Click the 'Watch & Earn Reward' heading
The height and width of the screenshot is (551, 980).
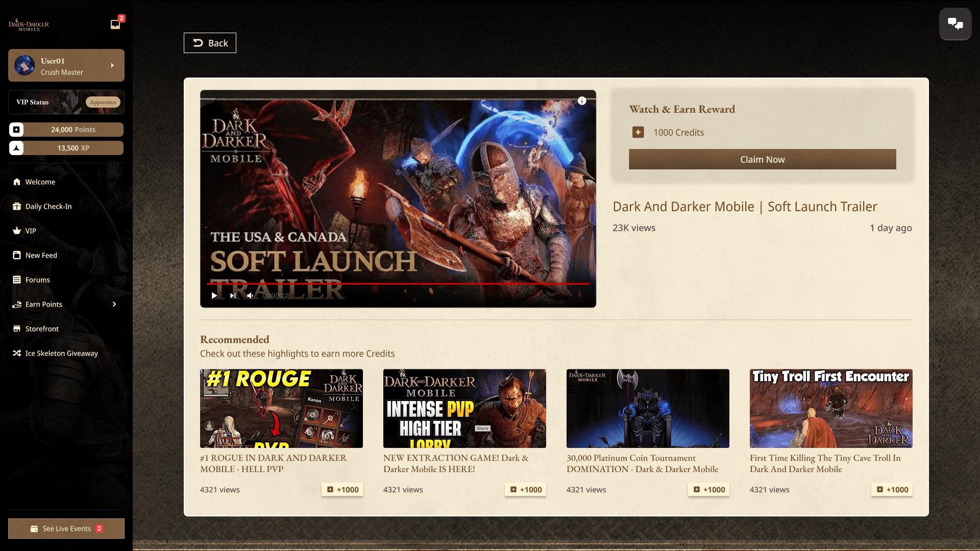click(682, 109)
